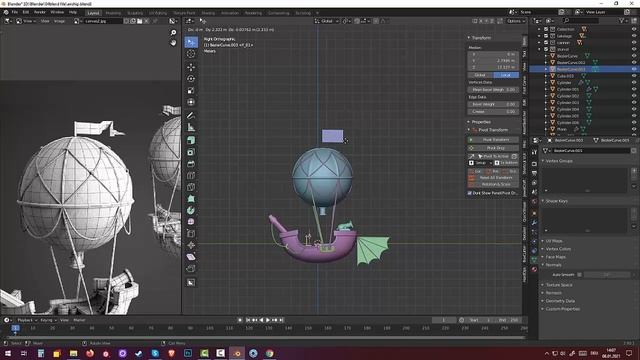Image resolution: width=640 pixels, height=360 pixels.
Task: Collapse the Transform panel
Action: [x=480, y=38]
